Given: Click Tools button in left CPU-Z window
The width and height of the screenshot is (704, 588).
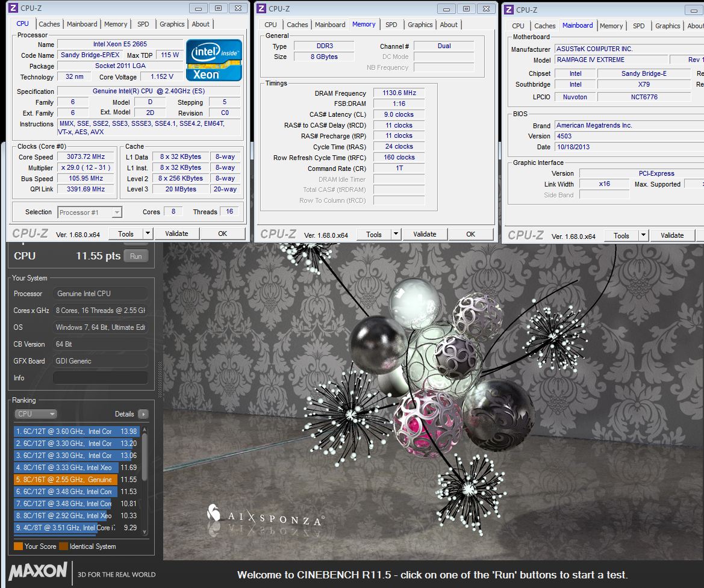Looking at the screenshot, I should coord(126,234).
